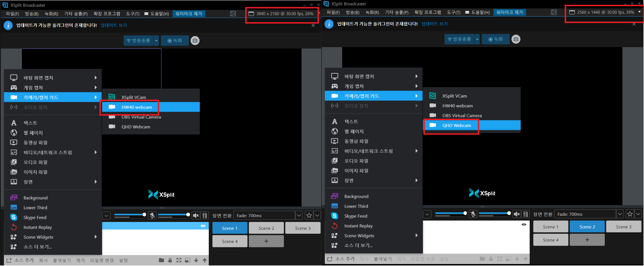The image size is (644, 266).
Task: Click the transition star icon in right window
Action: pyautogui.click(x=630, y=214)
